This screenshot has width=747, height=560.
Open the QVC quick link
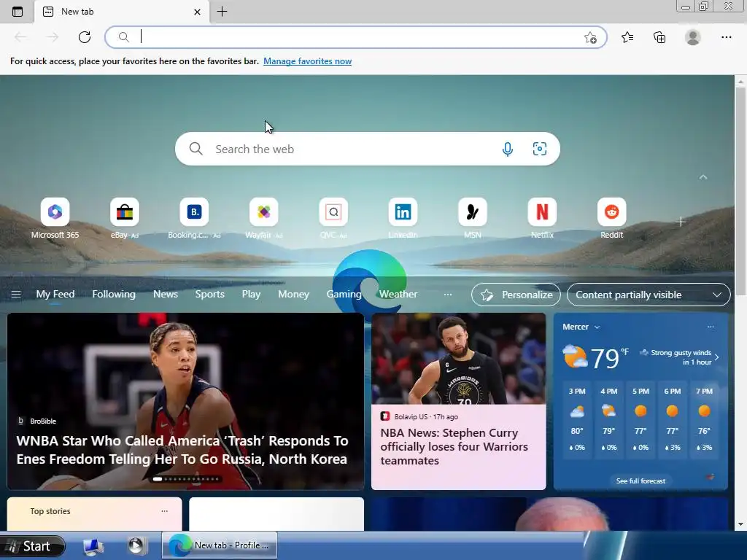333,219
